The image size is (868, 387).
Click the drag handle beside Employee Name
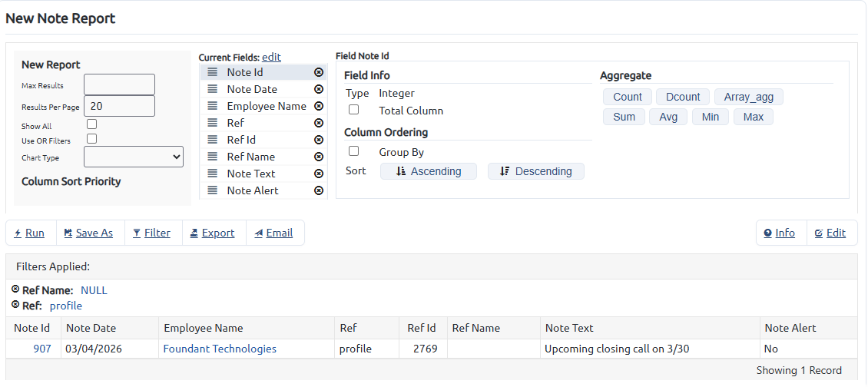pos(213,106)
